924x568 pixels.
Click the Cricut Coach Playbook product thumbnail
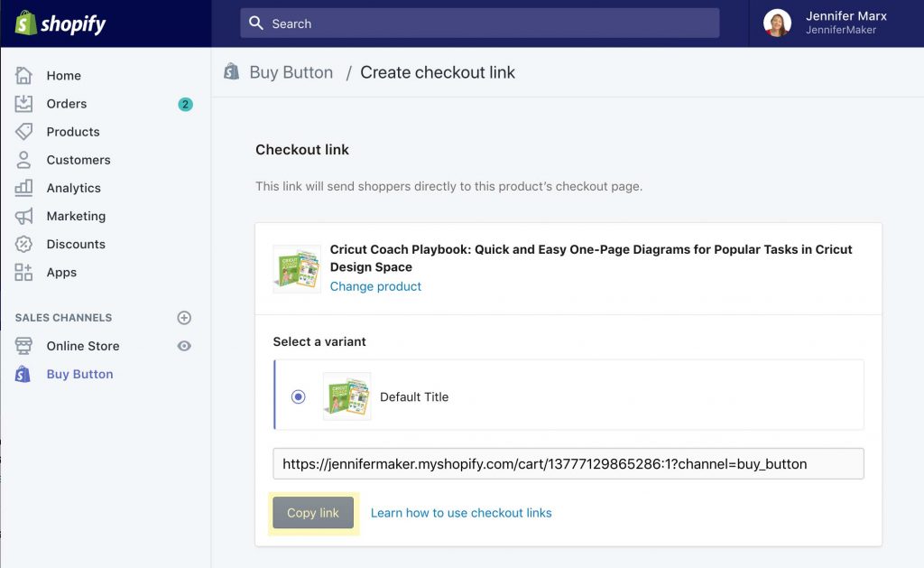tap(297, 269)
